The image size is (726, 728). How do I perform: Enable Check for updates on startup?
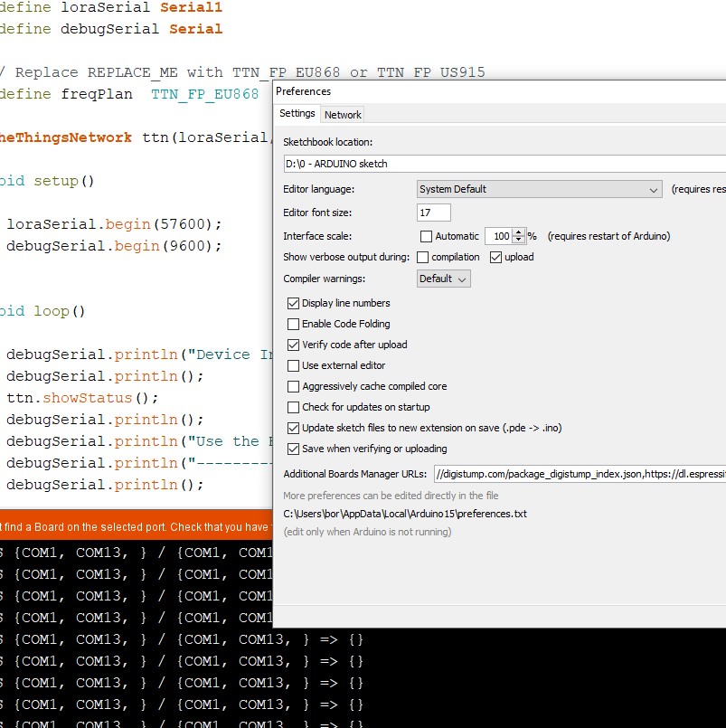click(293, 407)
